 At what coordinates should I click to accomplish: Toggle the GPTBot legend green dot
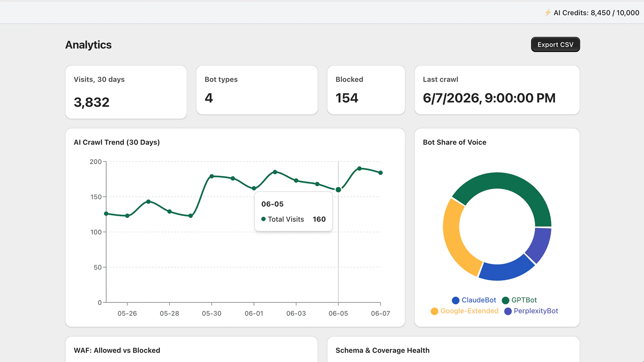506,300
